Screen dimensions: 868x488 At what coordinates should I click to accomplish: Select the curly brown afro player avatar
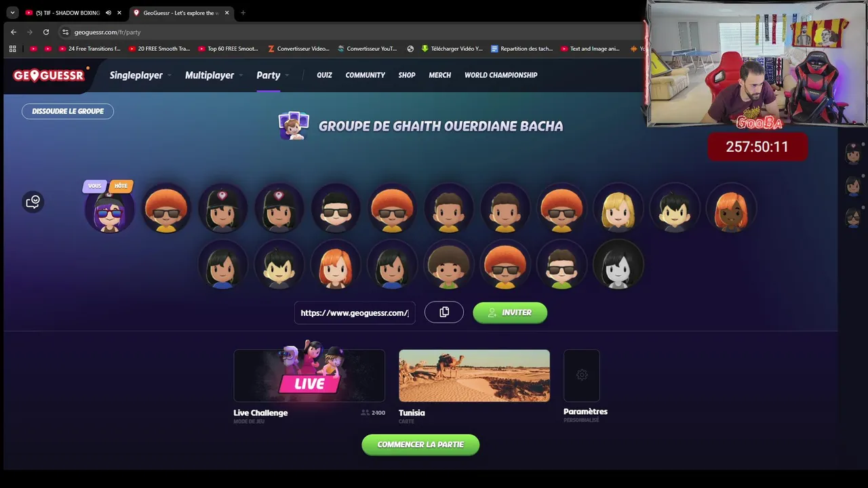coord(448,266)
